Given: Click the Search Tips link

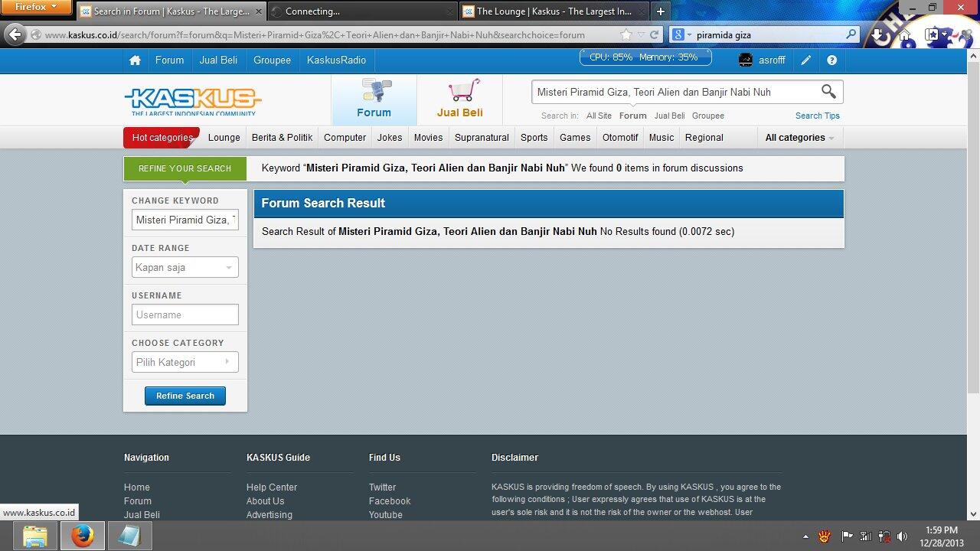Looking at the screenshot, I should pos(817,116).
